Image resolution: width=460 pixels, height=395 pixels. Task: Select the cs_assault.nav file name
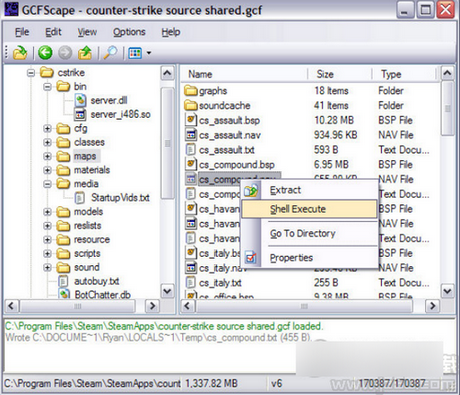click(x=230, y=135)
